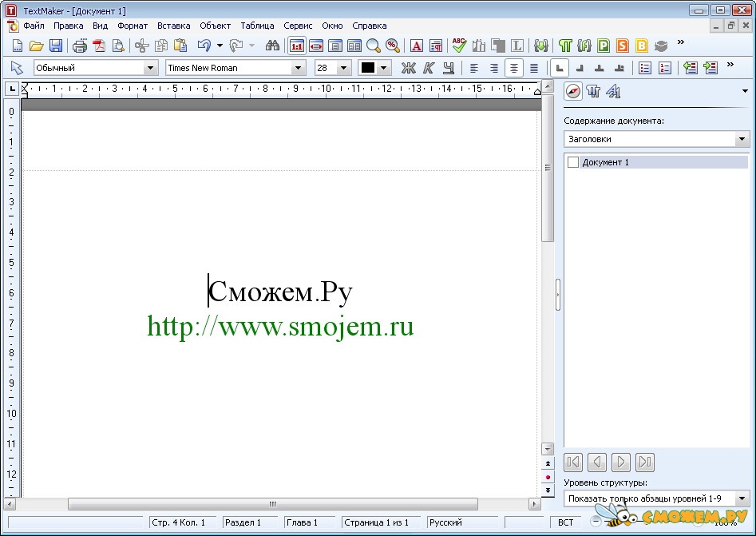Paste from clipboard using the toolbar icon
The width and height of the screenshot is (756, 536).
tap(180, 46)
